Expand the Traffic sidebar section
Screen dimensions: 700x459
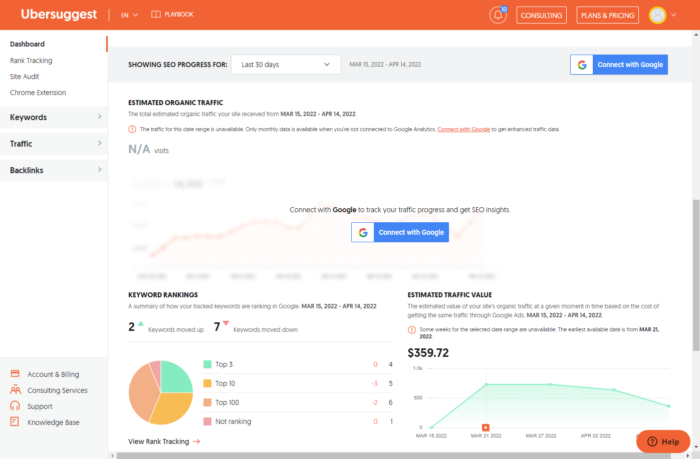pos(54,144)
